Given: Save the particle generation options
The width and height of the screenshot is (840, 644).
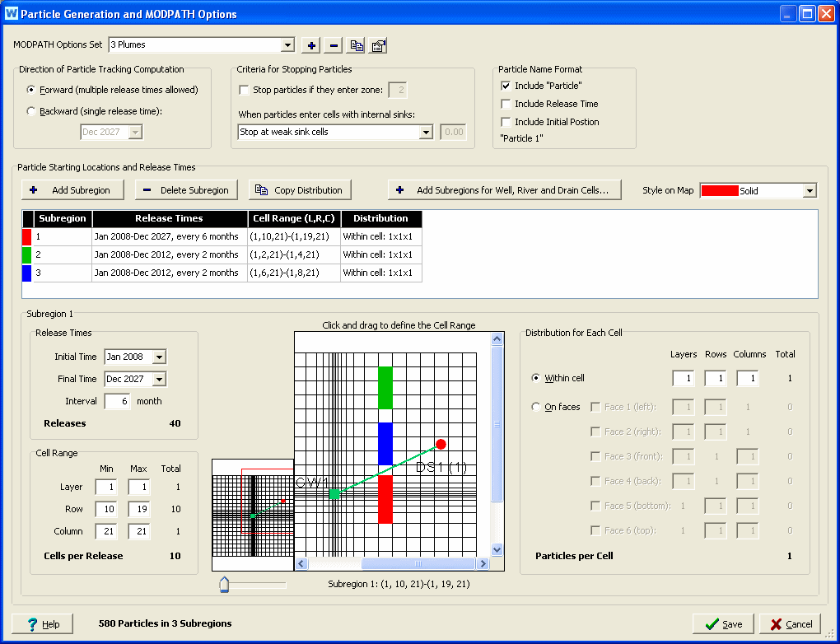Looking at the screenshot, I should click(x=723, y=623).
